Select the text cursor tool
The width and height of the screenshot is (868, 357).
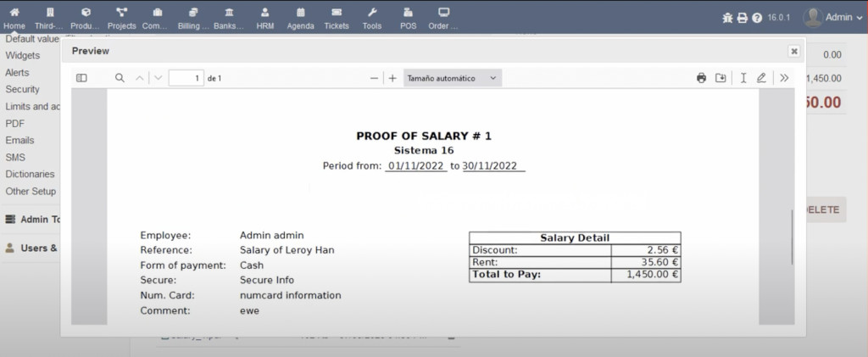(x=743, y=78)
